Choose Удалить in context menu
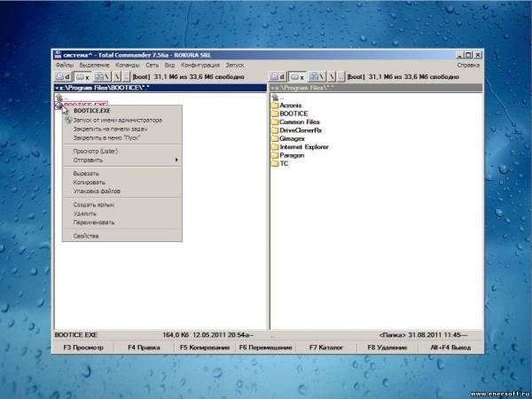This screenshot has width=532, height=399. [x=122, y=214]
